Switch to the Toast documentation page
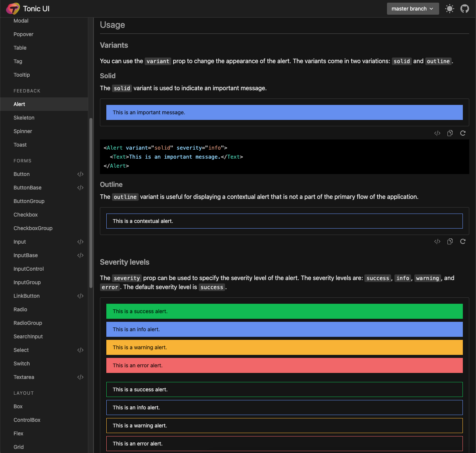This screenshot has height=453, width=476. click(20, 145)
